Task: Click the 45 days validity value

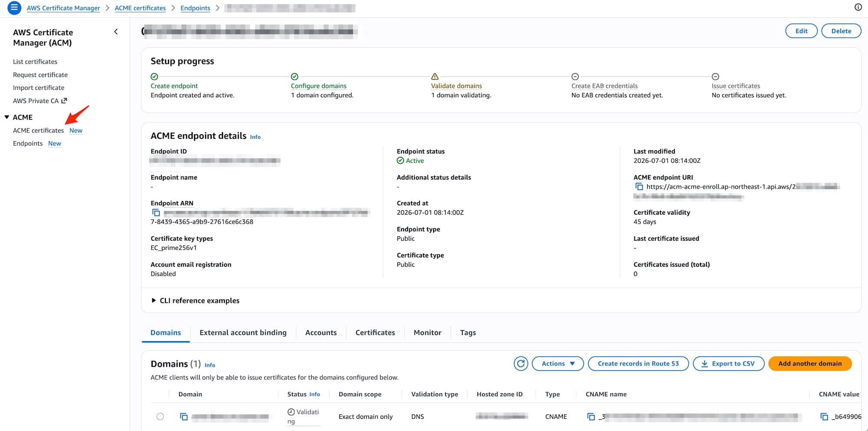Action: (x=645, y=222)
